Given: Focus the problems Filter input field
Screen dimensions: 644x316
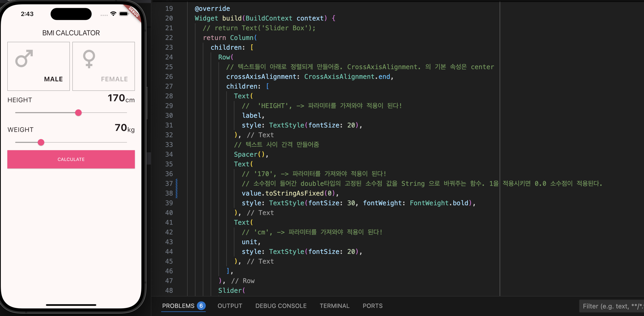Looking at the screenshot, I should pyautogui.click(x=612, y=306).
